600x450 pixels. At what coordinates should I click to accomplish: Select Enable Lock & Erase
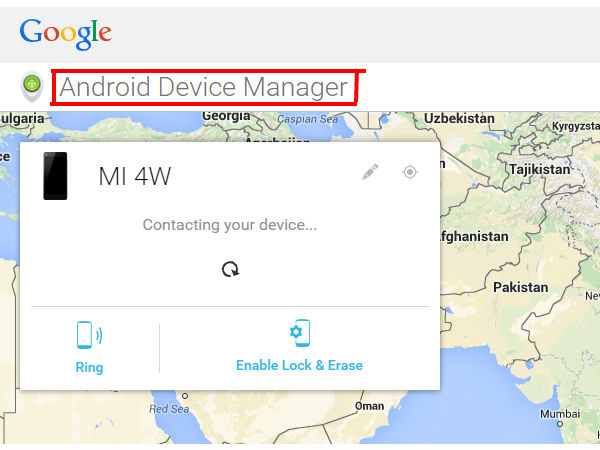[x=299, y=365]
